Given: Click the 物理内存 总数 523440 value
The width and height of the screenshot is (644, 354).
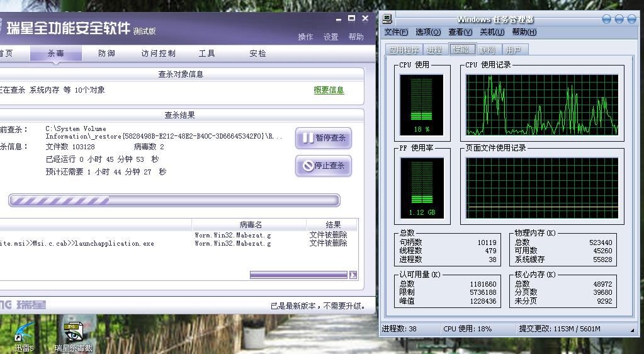Looking at the screenshot, I should 601,243.
